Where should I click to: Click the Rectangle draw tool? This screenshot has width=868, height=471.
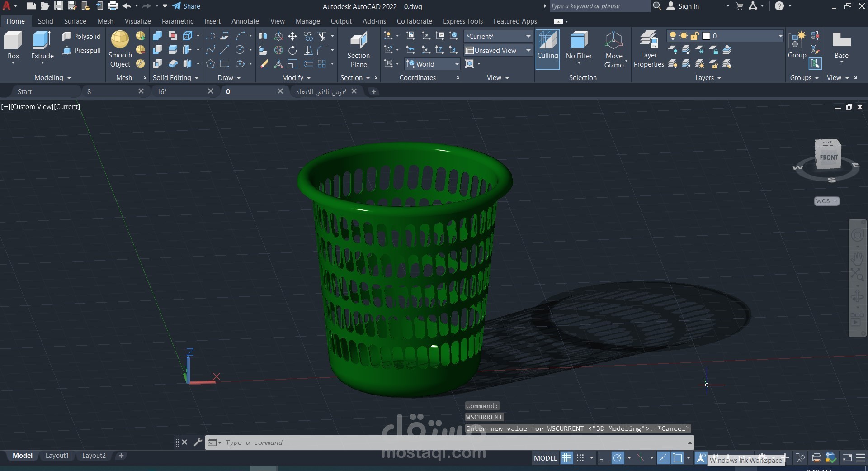tap(225, 64)
